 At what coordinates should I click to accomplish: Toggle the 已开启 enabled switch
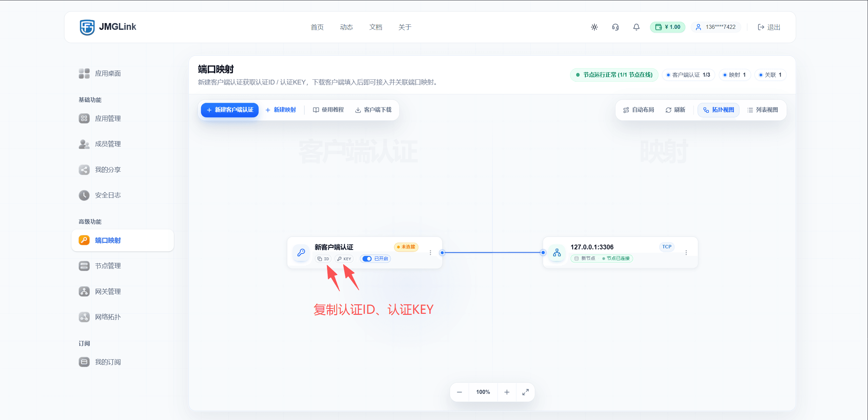[367, 259]
